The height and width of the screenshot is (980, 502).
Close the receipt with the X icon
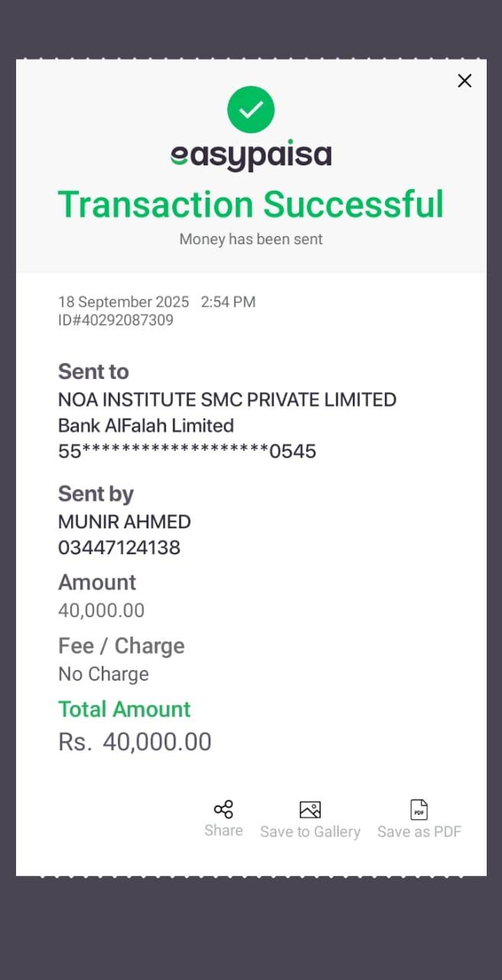coord(465,81)
